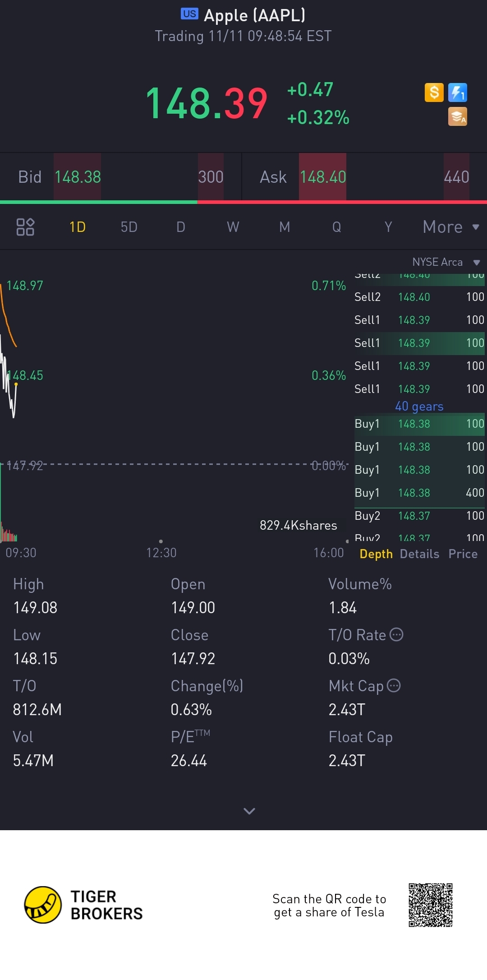
Task: Tap the Ask price 148.40
Action: pos(323,177)
